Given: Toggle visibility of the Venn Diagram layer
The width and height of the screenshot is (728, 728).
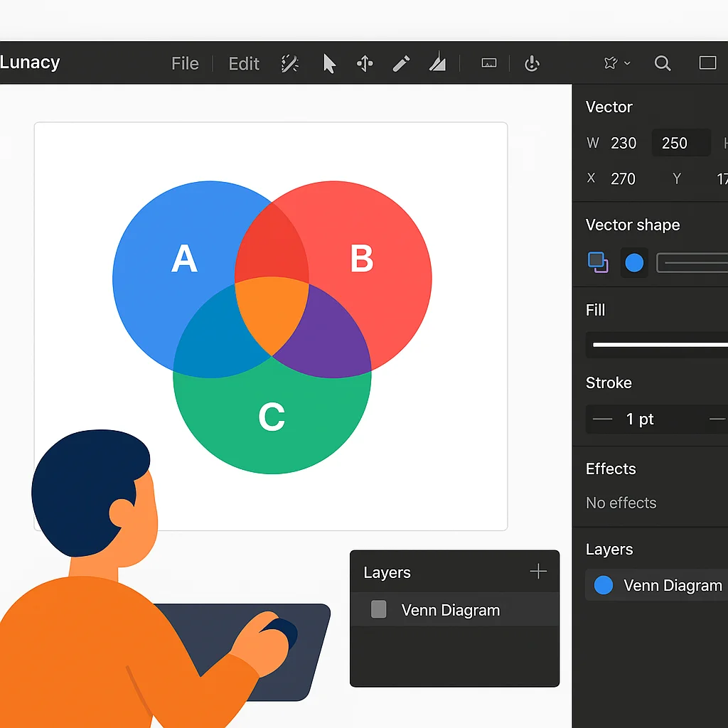Looking at the screenshot, I should pos(378,610).
